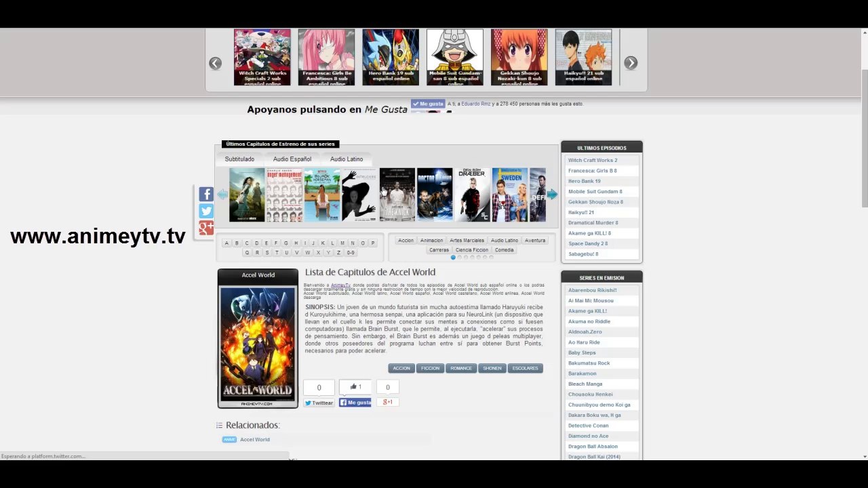This screenshot has height=488, width=868.
Task: Click the series slider right arrow
Action: coord(552,195)
